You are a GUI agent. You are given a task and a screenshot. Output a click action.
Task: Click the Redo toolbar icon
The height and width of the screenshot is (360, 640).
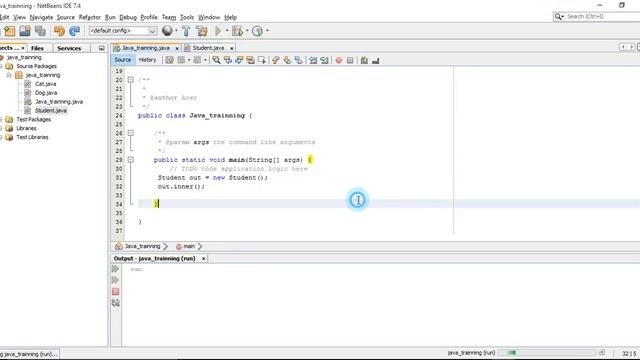click(74, 31)
